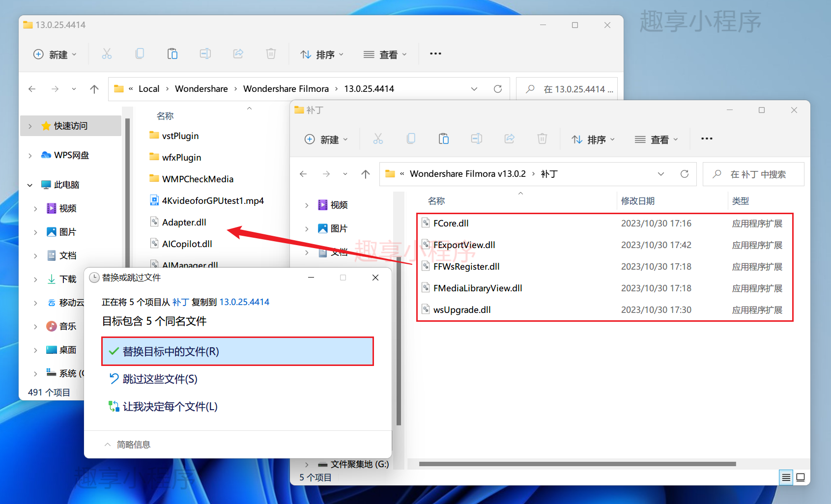
Task: Go back in the 13.0.25.4414 window
Action: (32, 89)
